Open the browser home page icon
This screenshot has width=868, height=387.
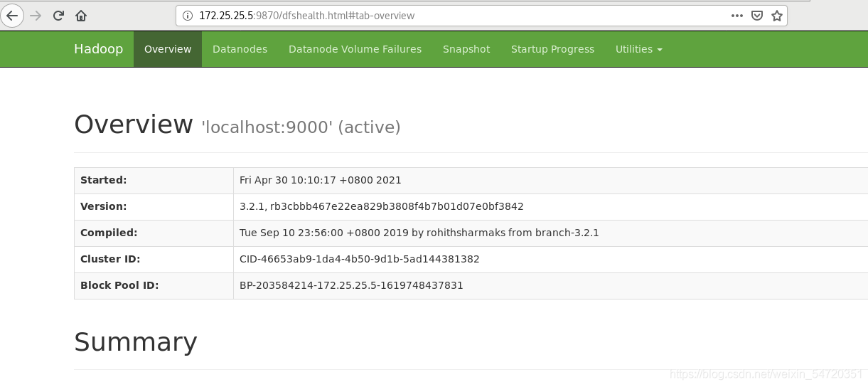pos(81,16)
